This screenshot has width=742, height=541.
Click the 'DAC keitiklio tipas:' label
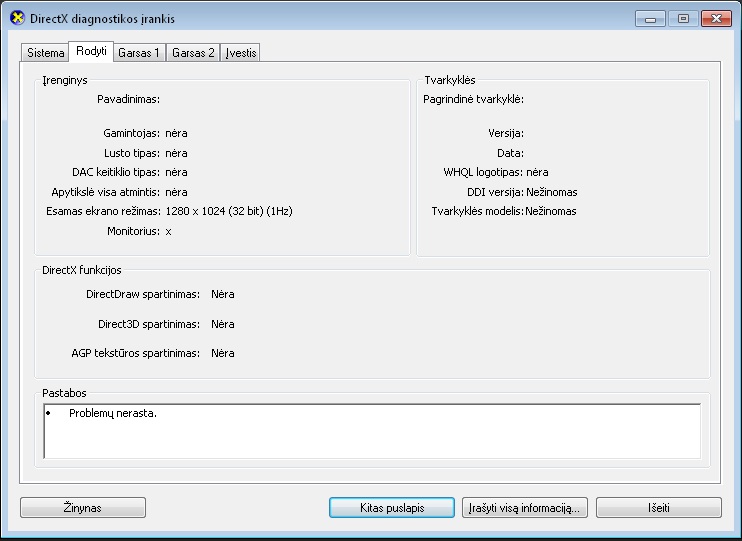(116, 172)
